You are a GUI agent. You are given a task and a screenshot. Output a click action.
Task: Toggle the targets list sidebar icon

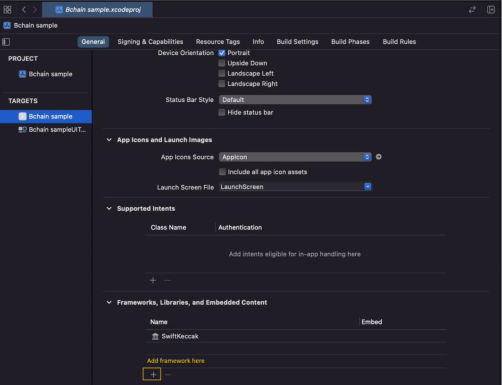(6, 42)
